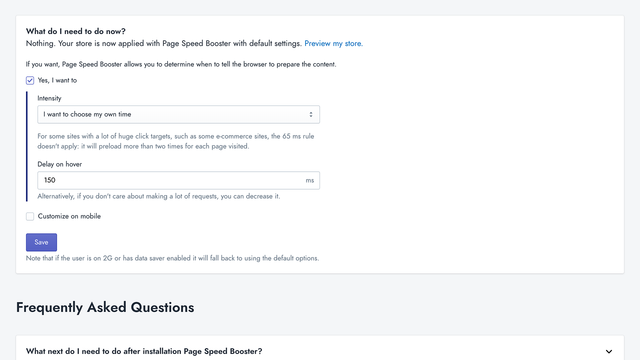Click "What do I need to do now?" heading
The height and width of the screenshot is (360, 640).
pos(76,31)
